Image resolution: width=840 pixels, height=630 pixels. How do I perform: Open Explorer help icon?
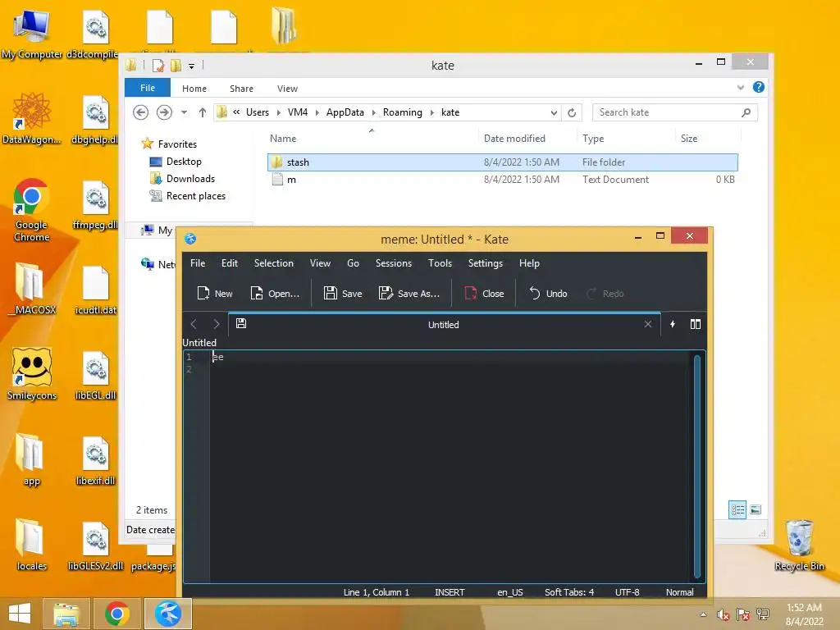pyautogui.click(x=759, y=87)
